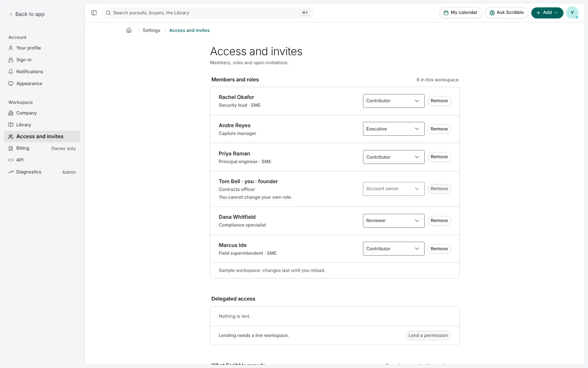Open Ask Scribble assistant
588x368 pixels.
(506, 13)
